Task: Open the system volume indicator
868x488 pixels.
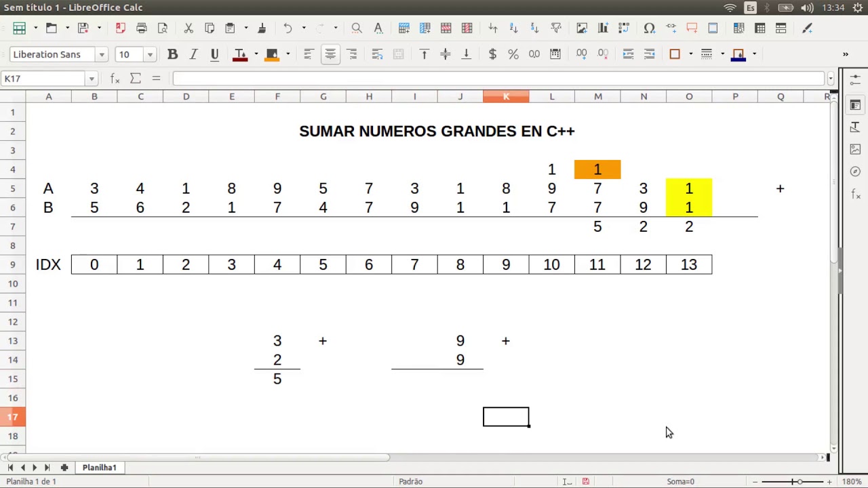Action: 807,7
